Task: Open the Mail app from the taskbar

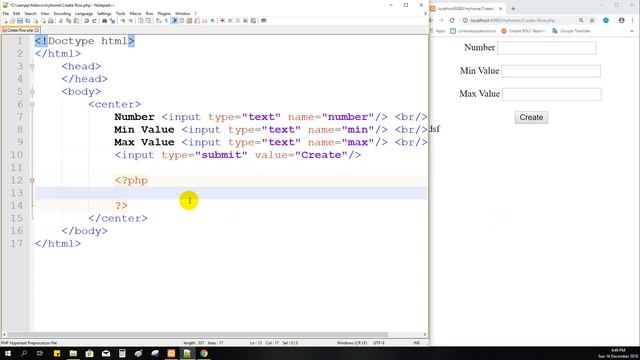Action: 106,353
